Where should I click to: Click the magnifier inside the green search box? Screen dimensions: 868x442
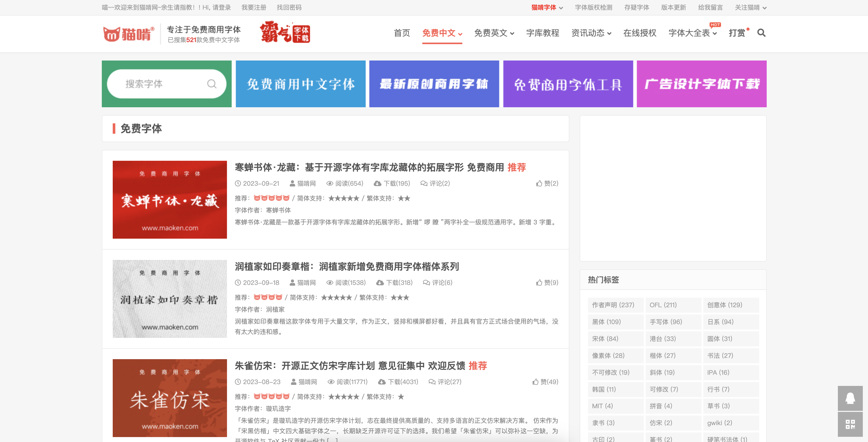[x=212, y=84]
